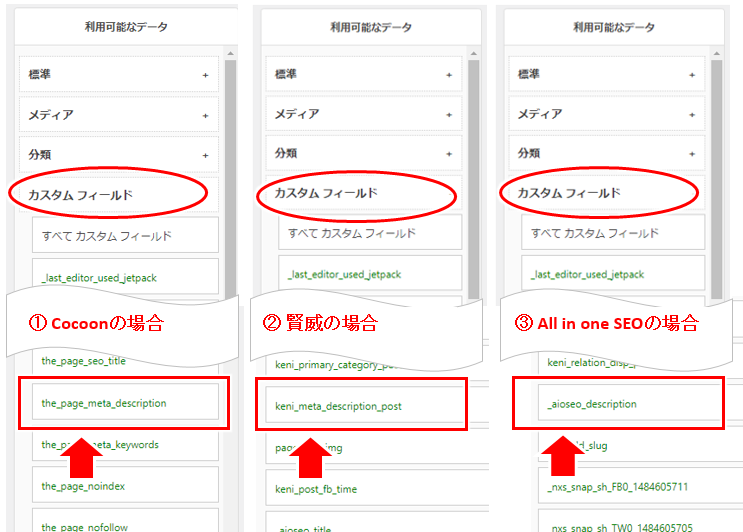The height and width of the screenshot is (532, 743).
Task: Choose the_page_nofollow field
Action: tap(125, 521)
